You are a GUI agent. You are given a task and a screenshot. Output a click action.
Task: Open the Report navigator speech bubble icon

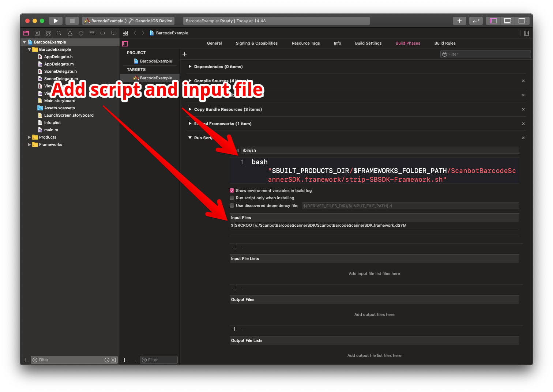tap(114, 33)
